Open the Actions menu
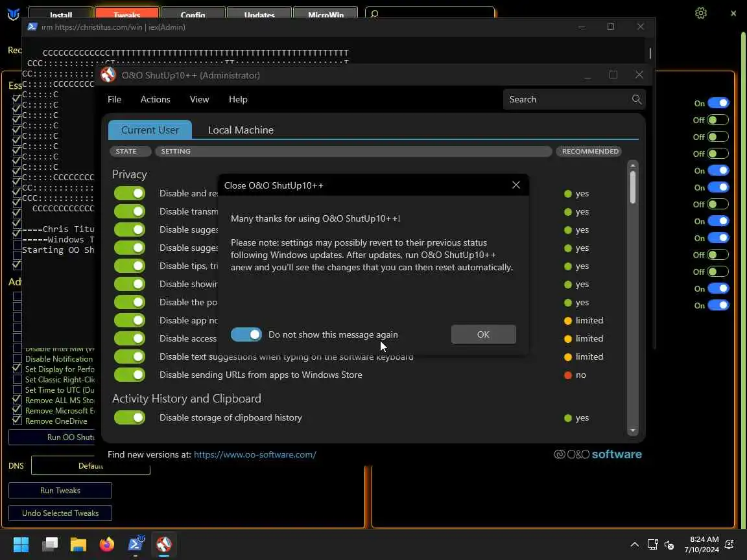The height and width of the screenshot is (560, 747). tap(156, 99)
